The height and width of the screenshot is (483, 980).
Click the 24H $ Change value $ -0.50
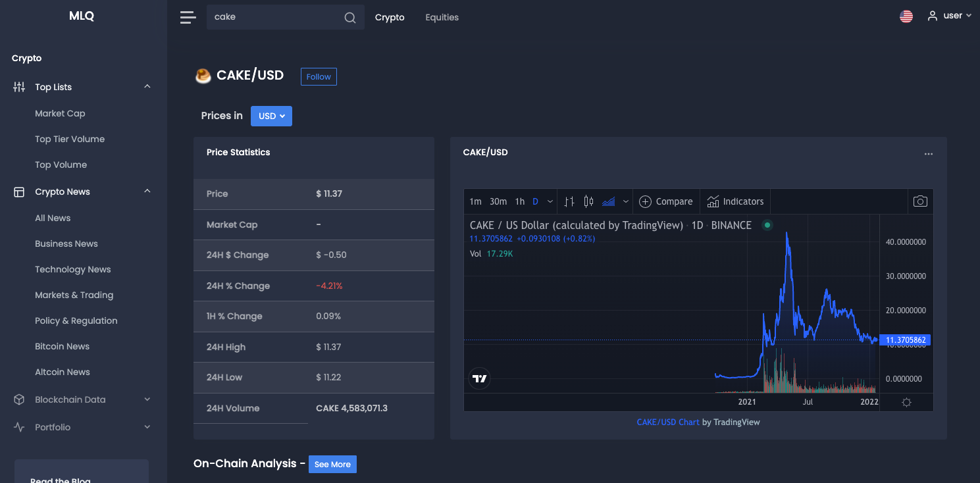[331, 255]
